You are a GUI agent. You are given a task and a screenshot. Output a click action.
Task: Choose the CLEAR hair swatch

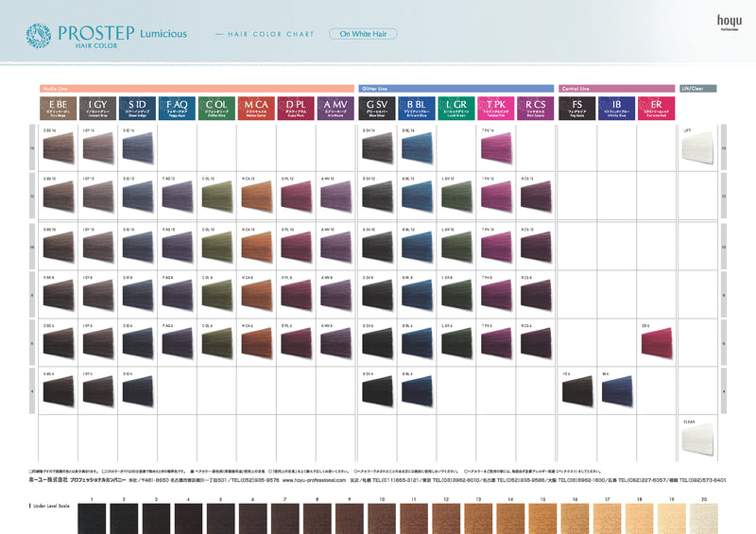coord(698,437)
